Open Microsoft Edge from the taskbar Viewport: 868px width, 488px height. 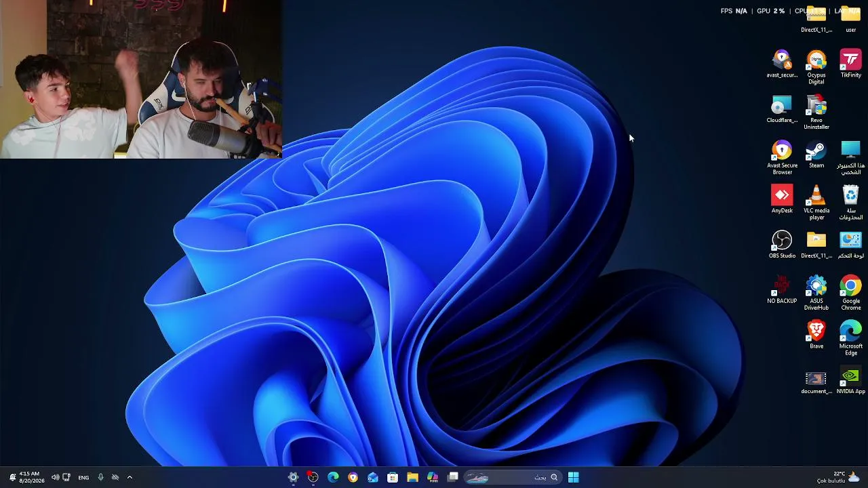pos(333,477)
